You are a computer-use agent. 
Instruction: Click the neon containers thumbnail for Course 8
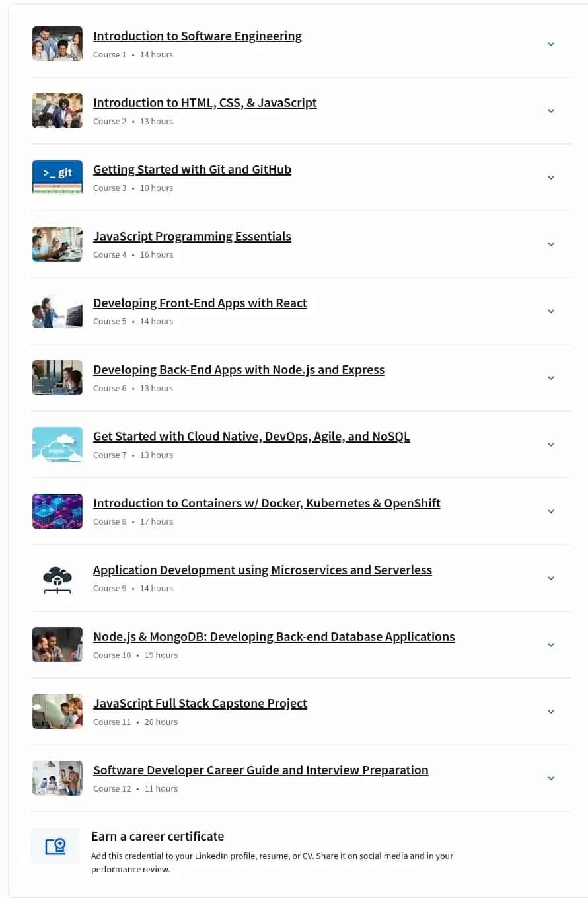coord(57,511)
